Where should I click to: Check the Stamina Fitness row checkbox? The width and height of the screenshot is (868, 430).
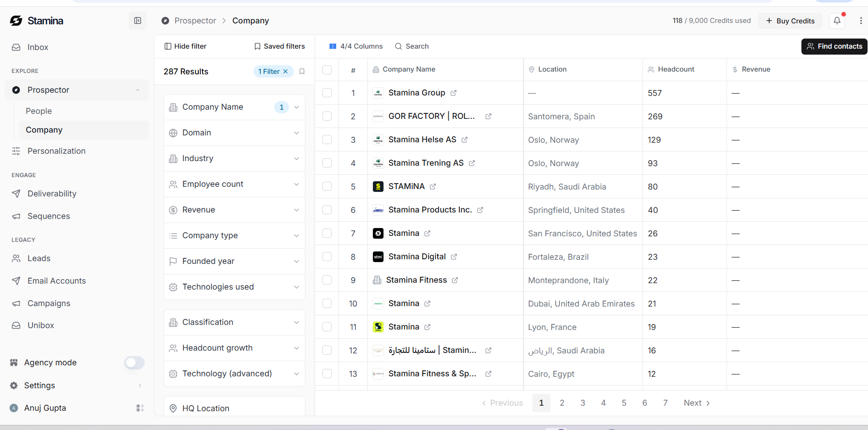click(327, 280)
